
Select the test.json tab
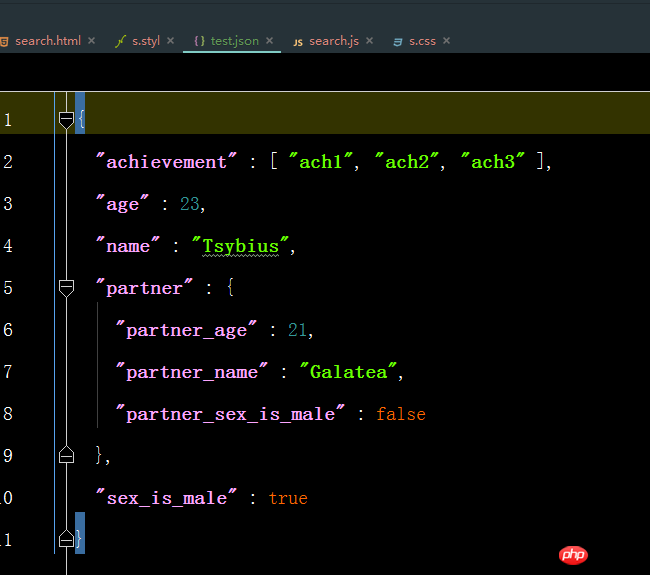click(235, 41)
